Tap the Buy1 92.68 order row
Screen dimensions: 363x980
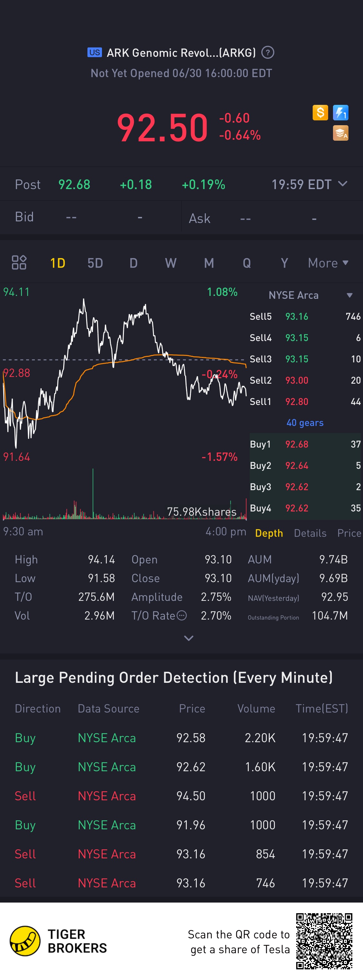point(305,444)
